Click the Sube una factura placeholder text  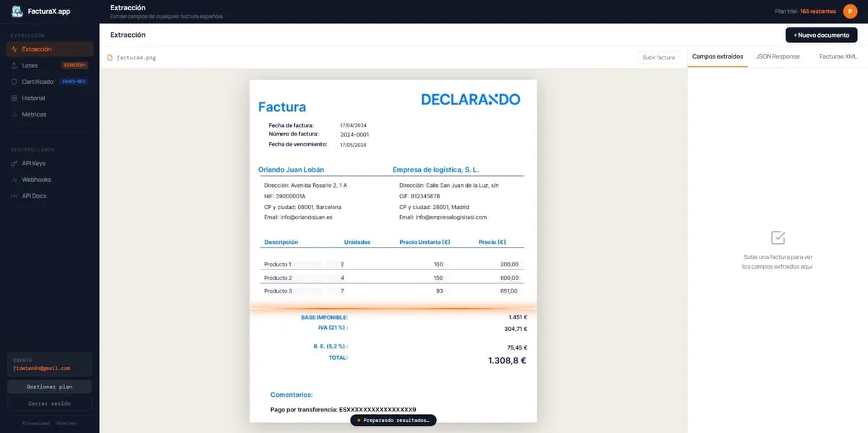pyautogui.click(x=778, y=261)
